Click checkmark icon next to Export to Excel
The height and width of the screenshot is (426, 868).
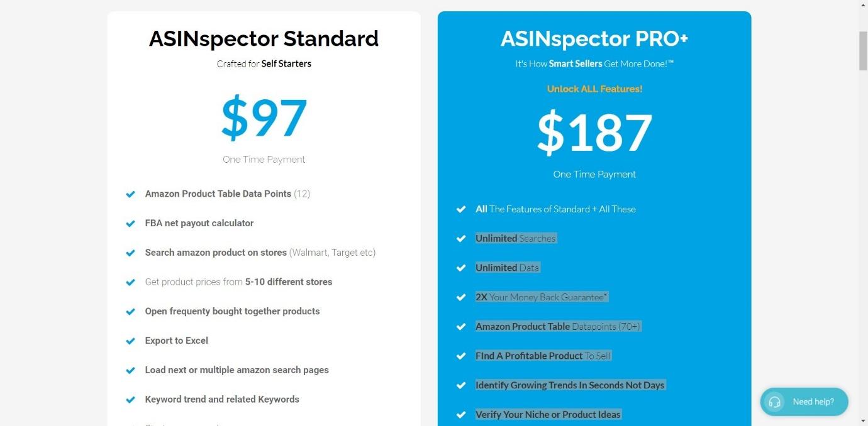[130, 341]
